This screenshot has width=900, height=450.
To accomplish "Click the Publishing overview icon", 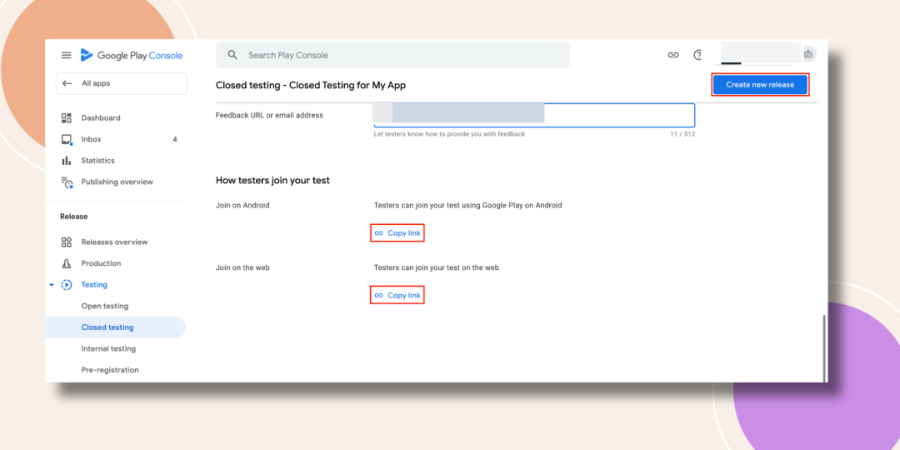I will click(x=67, y=183).
